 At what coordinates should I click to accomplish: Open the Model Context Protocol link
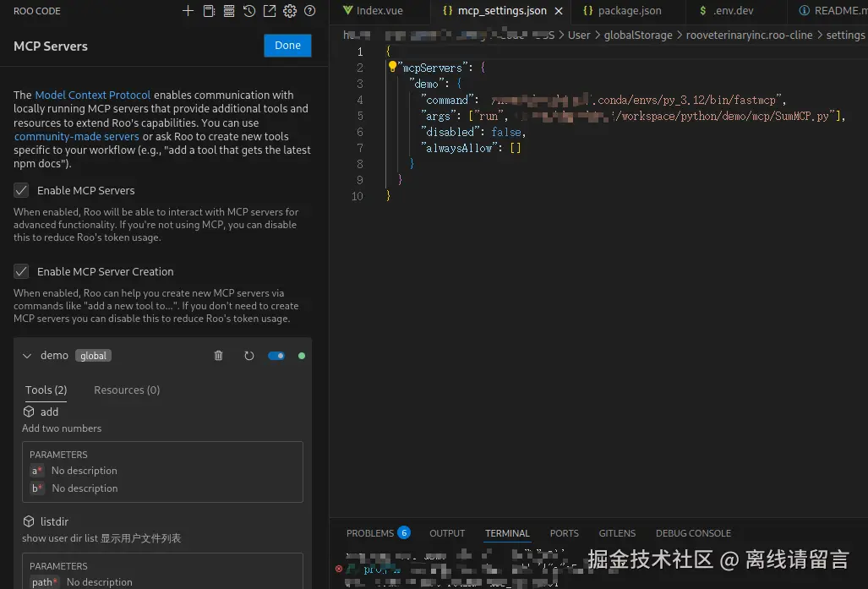[92, 95]
